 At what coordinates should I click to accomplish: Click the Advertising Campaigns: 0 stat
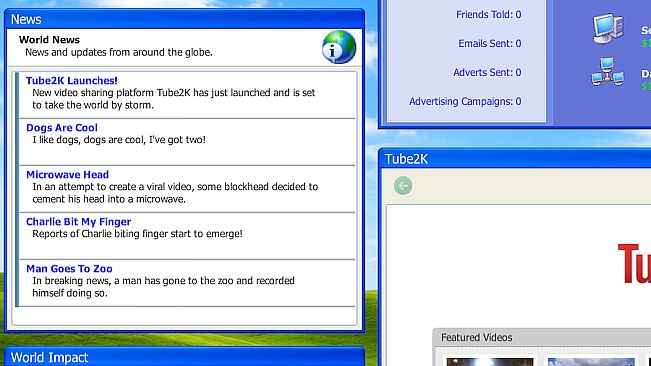pos(465,101)
